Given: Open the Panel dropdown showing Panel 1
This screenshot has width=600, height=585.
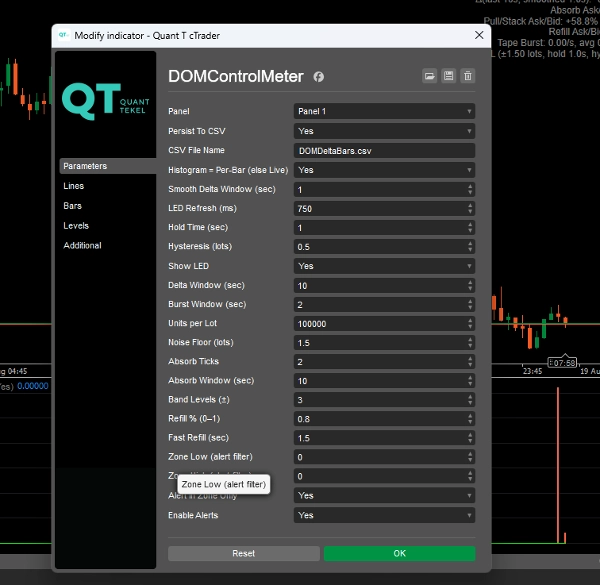Looking at the screenshot, I should pos(384,111).
